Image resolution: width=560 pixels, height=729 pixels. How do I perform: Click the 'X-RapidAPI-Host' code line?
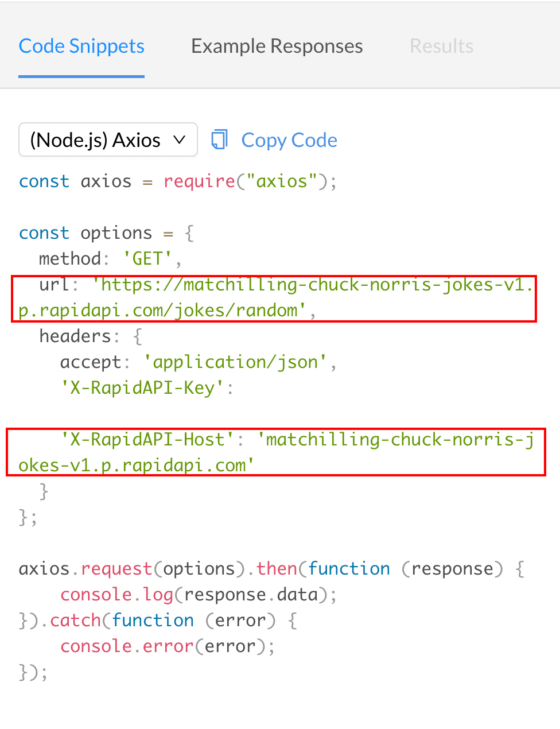coord(276,452)
